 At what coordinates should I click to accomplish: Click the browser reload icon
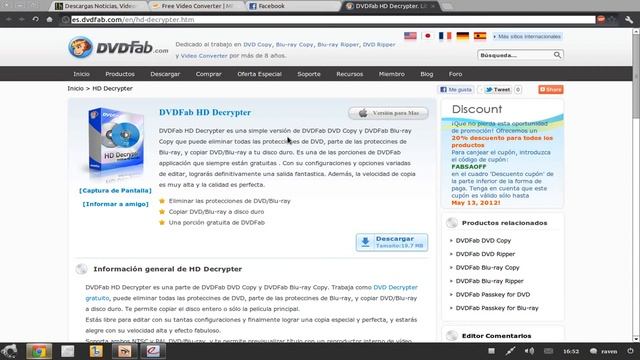click(36, 19)
